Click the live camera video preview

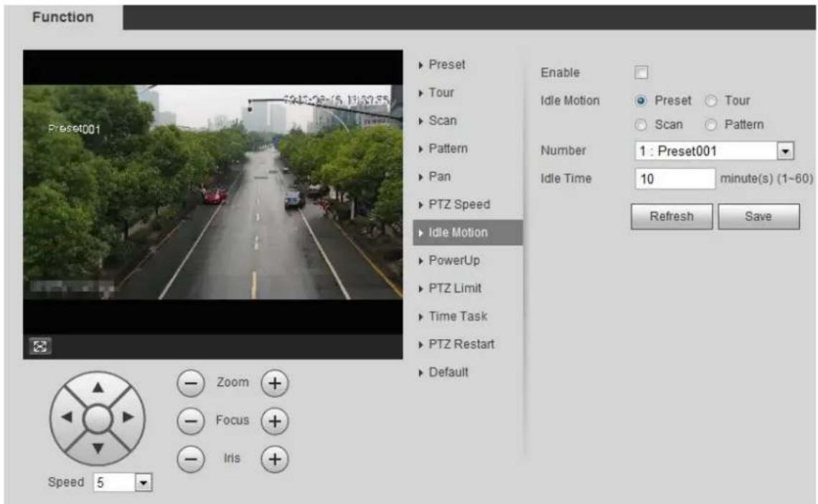[213, 192]
